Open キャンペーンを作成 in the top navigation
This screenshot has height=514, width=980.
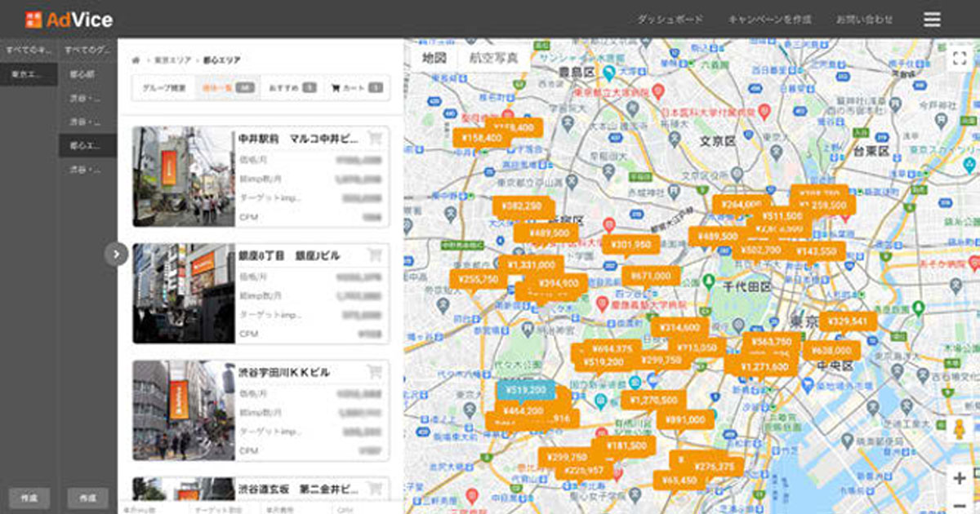tap(769, 20)
